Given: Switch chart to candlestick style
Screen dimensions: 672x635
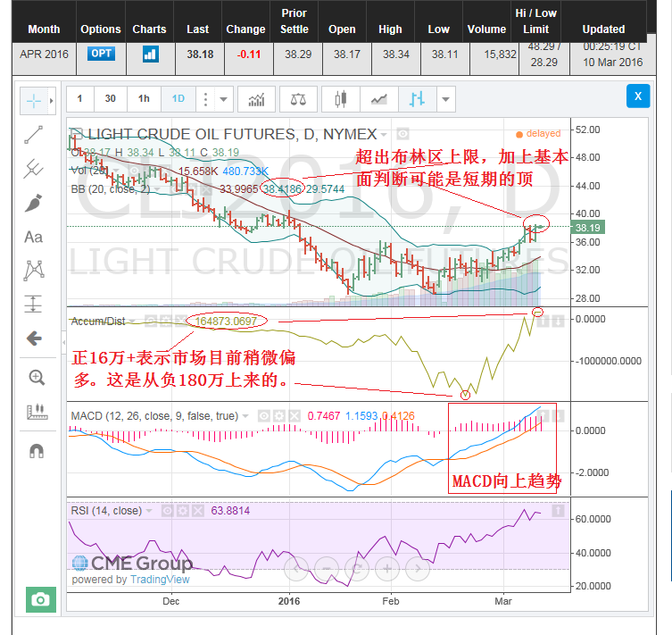Looking at the screenshot, I should point(340,98).
